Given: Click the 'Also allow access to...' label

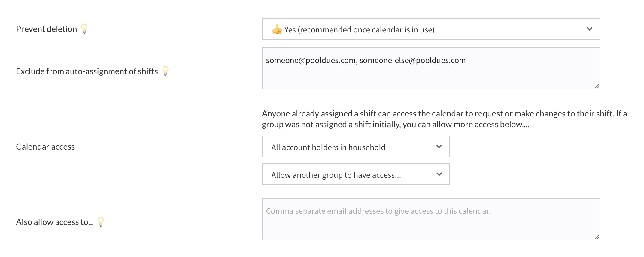Looking at the screenshot, I should click(55, 222).
